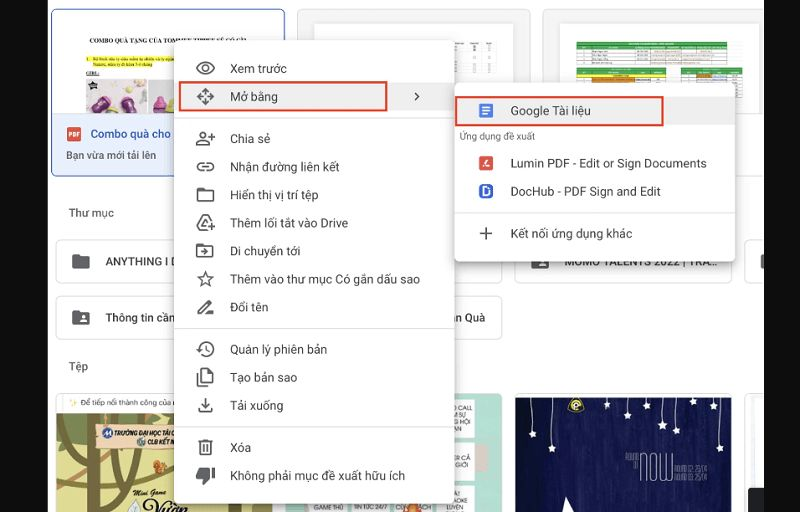Click the red PDF icon on Combo quà file

[x=74, y=134]
